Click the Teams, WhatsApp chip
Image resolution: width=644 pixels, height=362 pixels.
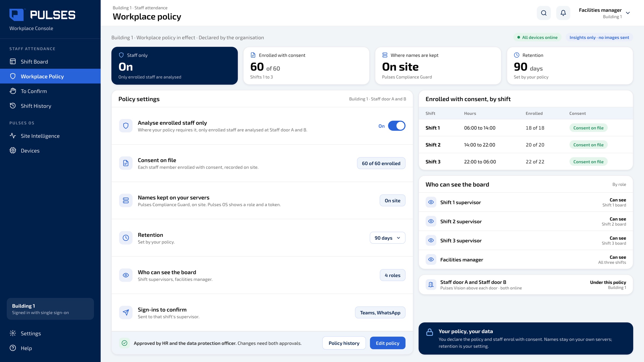click(380, 312)
